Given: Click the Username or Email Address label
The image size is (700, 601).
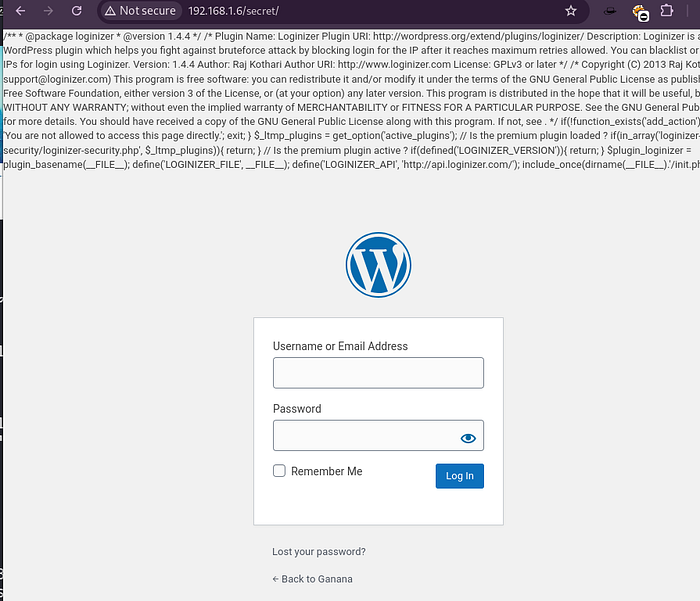Looking at the screenshot, I should (340, 346).
